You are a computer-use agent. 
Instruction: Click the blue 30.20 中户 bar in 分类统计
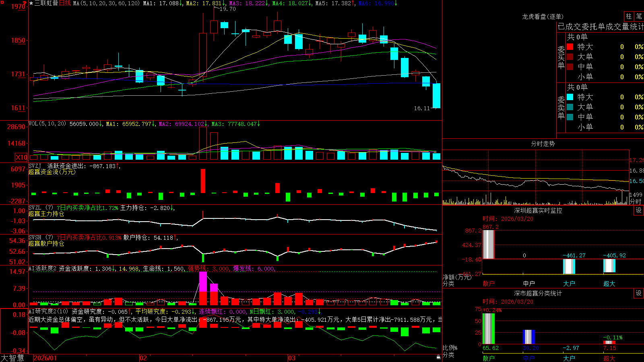(529, 337)
